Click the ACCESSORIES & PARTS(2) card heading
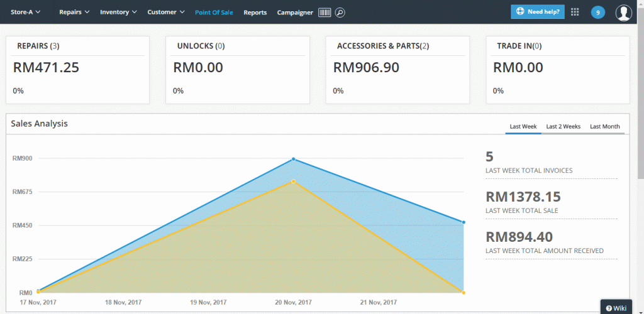Image resolution: width=644 pixels, height=314 pixels. click(383, 46)
